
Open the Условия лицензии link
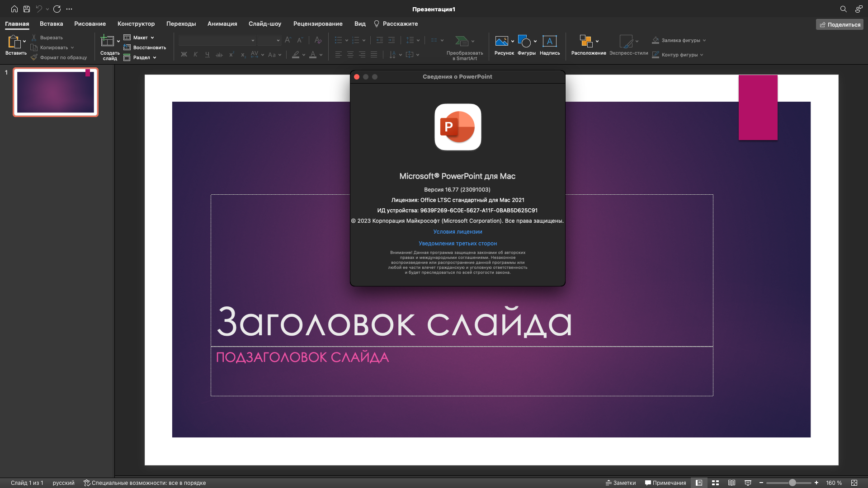pos(458,232)
